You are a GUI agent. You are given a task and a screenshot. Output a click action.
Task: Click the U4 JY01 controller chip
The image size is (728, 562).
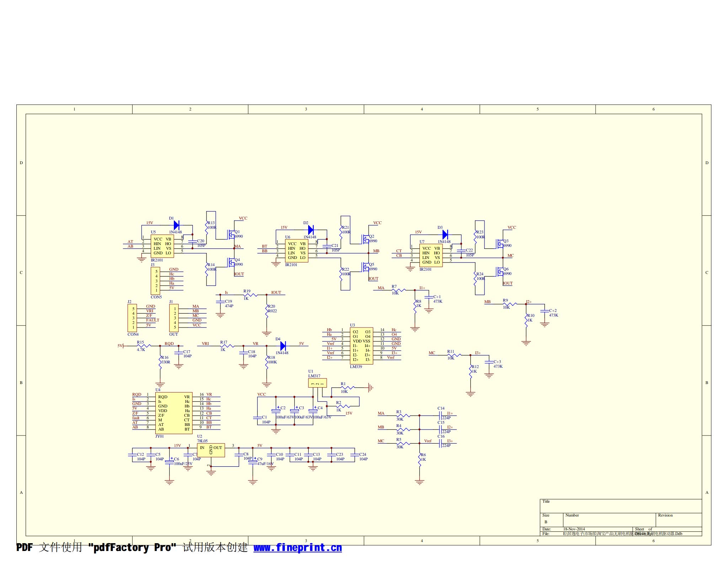[x=174, y=413]
